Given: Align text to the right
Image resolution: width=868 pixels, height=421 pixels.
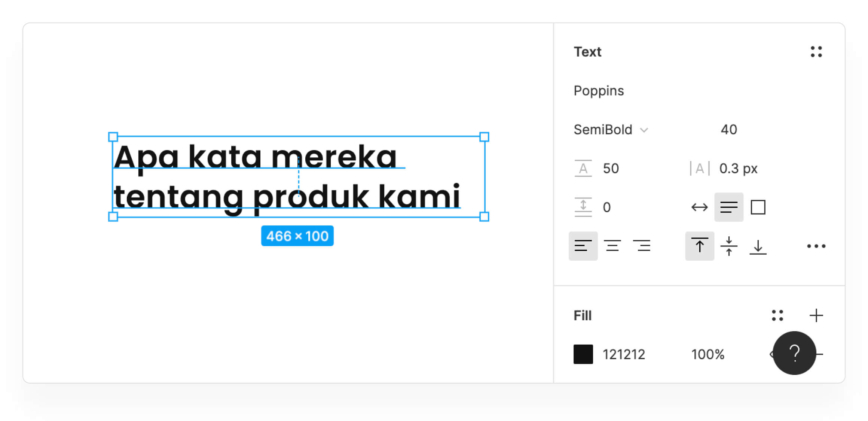Looking at the screenshot, I should tap(642, 246).
